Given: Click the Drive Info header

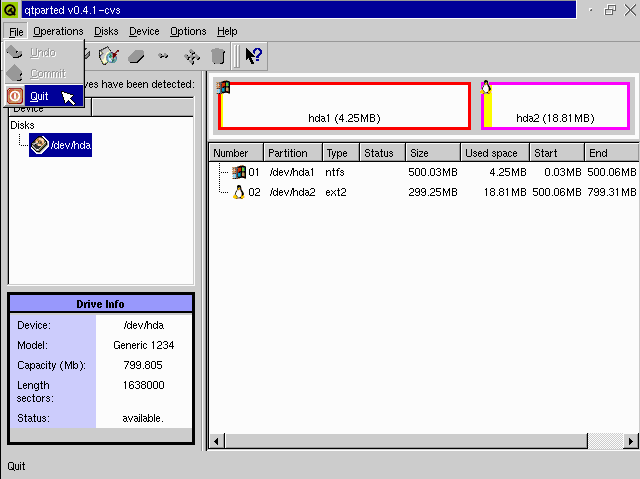Looking at the screenshot, I should click(100, 304).
